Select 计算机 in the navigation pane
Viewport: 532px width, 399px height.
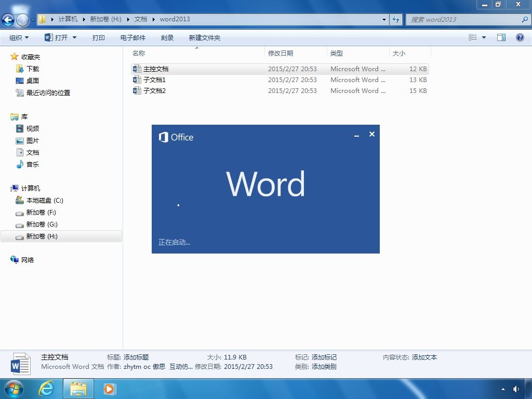31,188
